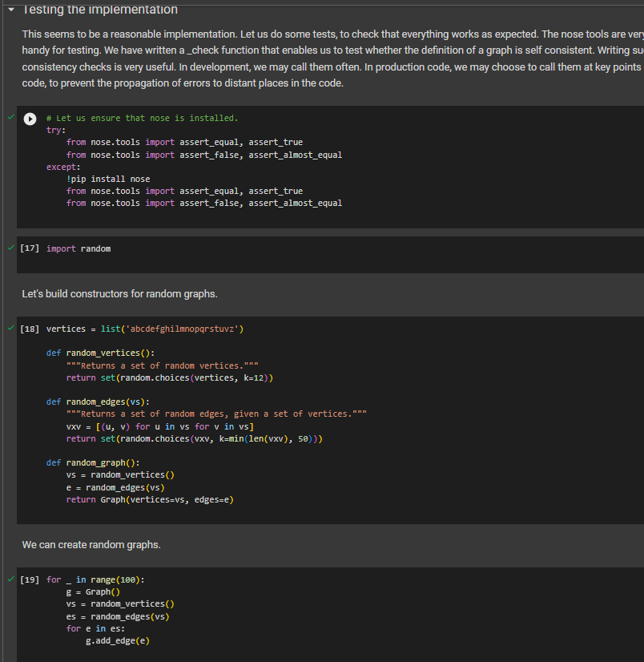Image resolution: width=644 pixels, height=662 pixels.
Task: Click the success checkmark next to cell [18]
Action: click(10, 328)
